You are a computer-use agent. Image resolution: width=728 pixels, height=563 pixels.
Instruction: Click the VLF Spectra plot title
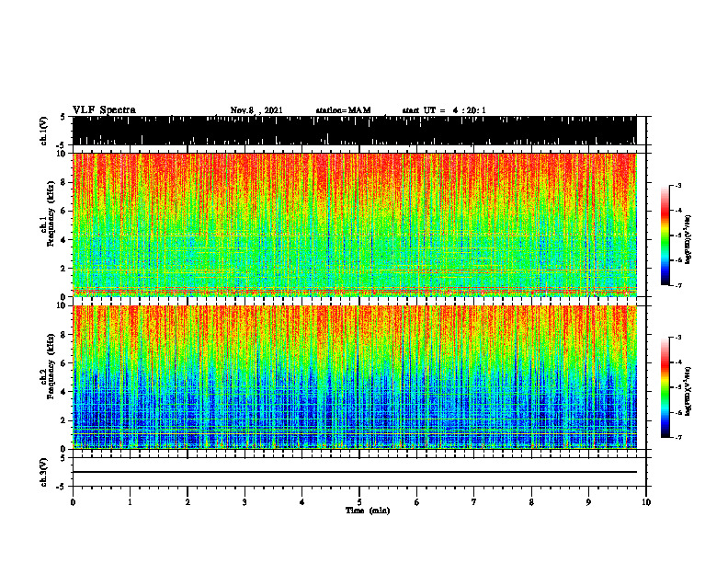pyautogui.click(x=104, y=110)
